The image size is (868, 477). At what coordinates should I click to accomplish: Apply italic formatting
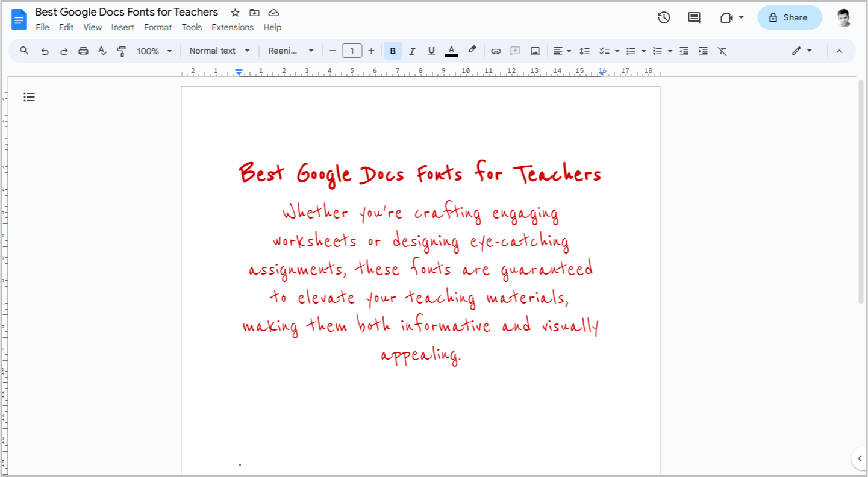click(412, 51)
